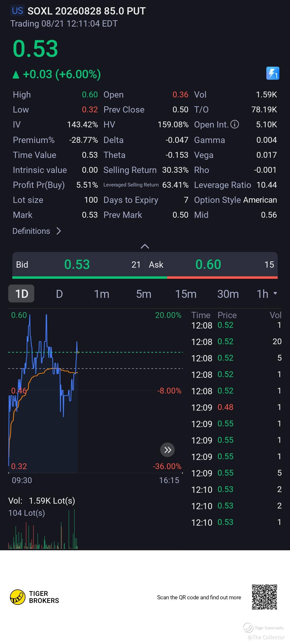Expand Definitions with right chevron
Screen dimensions: 290x644
[x=58, y=231]
